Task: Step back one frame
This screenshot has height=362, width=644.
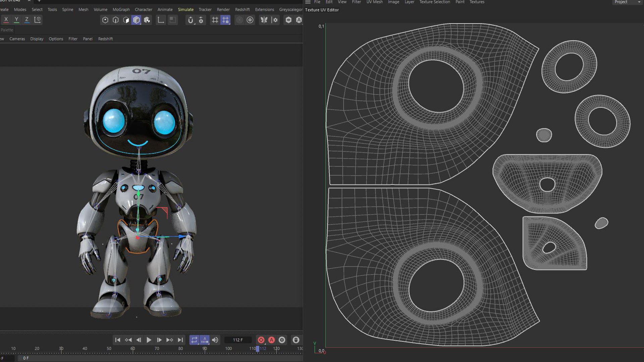Action: (x=139, y=340)
